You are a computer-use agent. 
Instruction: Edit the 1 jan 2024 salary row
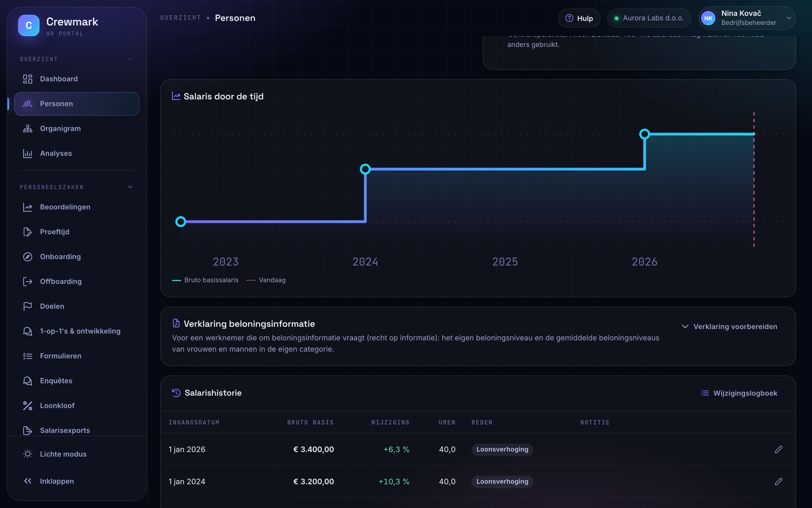(x=778, y=481)
